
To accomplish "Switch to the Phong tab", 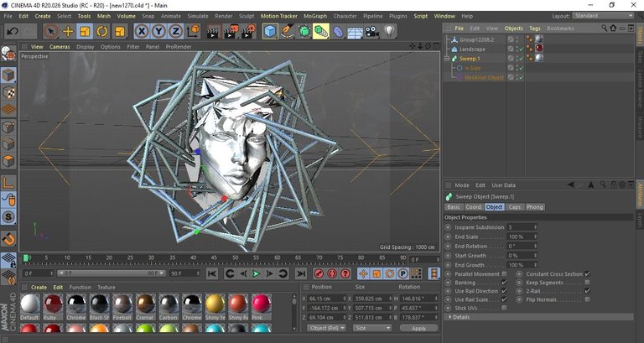I will (x=535, y=207).
